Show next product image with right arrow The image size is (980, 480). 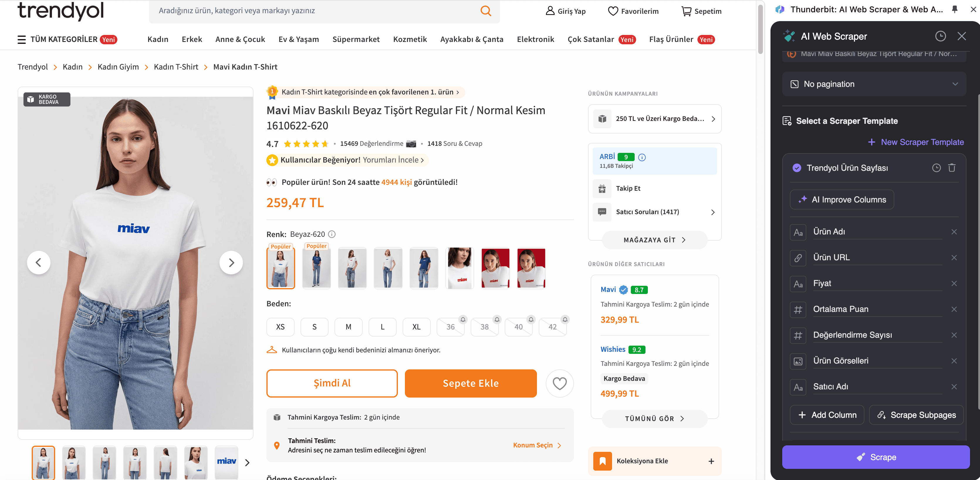231,262
